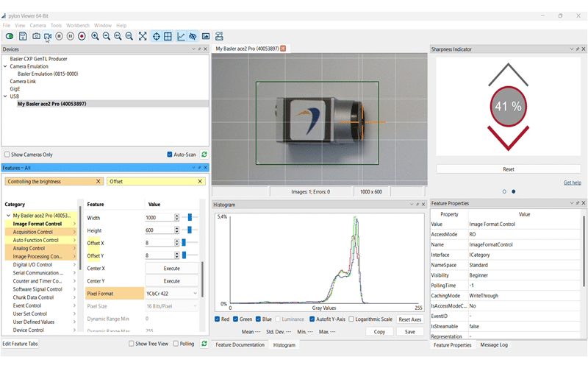The height and width of the screenshot is (368, 588).
Task: Toggle the line chart histogram icon
Action: [181, 36]
